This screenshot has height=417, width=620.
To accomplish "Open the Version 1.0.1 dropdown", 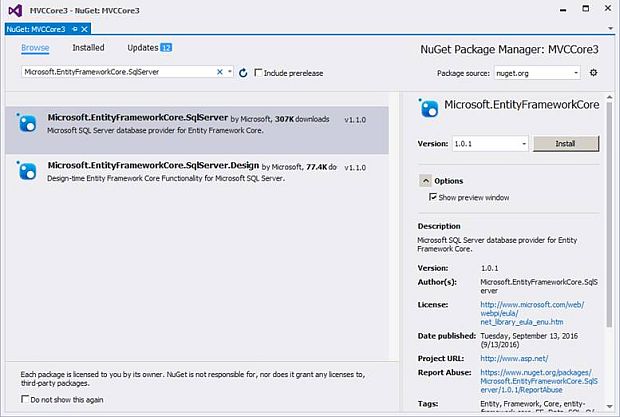I will pyautogui.click(x=524, y=143).
